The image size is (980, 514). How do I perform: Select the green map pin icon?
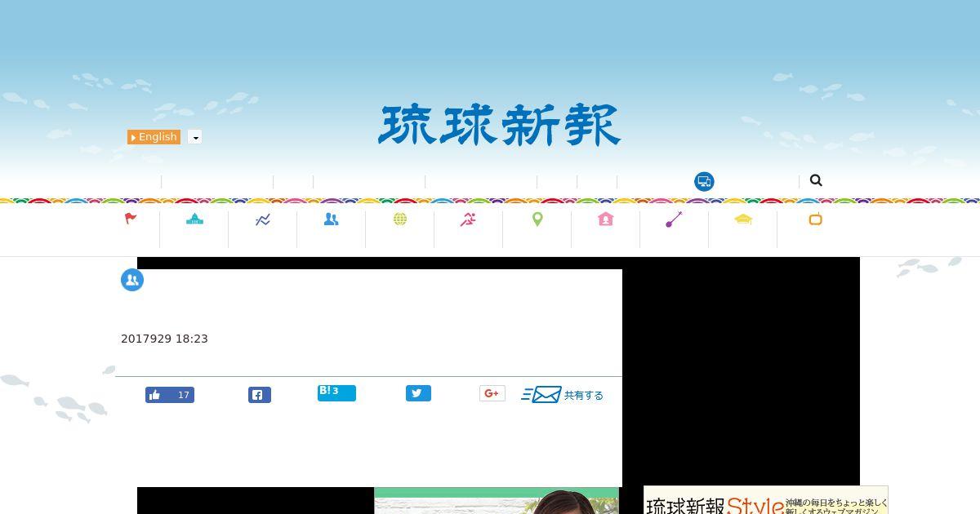(x=537, y=219)
